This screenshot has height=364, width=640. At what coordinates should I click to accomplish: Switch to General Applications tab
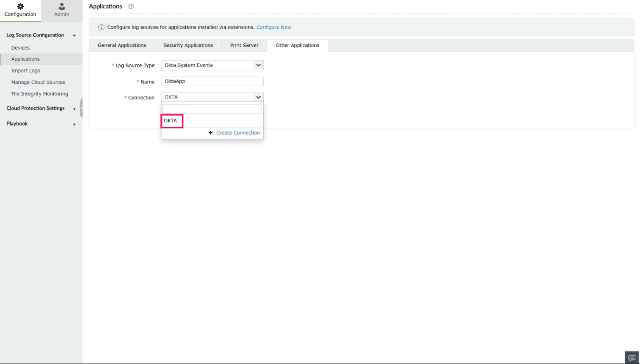(x=122, y=45)
